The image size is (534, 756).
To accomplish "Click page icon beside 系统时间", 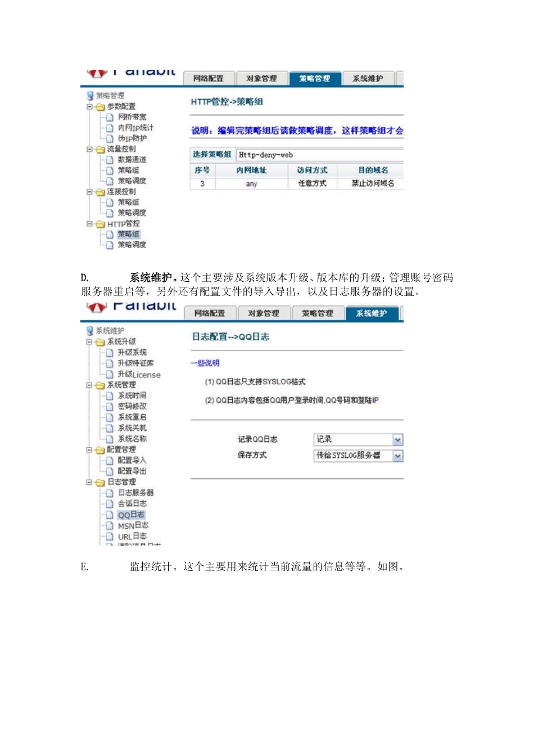I will pyautogui.click(x=110, y=396).
